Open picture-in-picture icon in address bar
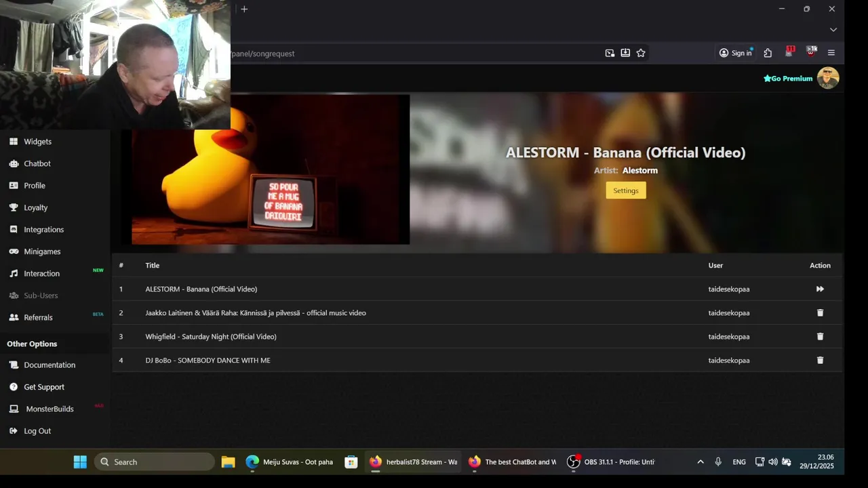This screenshot has height=488, width=868. [610, 53]
